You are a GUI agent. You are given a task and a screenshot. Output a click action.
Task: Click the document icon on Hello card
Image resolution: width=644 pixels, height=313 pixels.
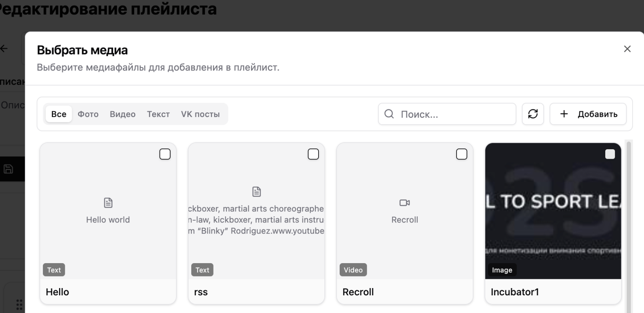(x=108, y=203)
